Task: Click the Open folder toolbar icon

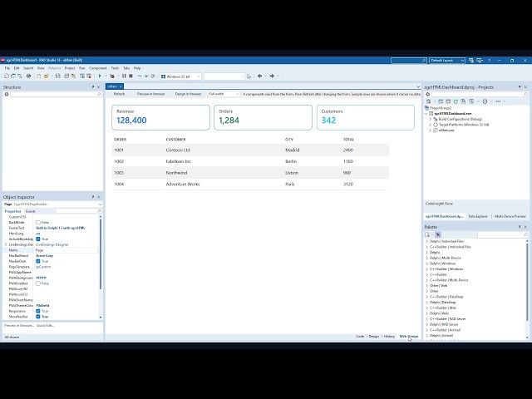Action: coord(46,76)
